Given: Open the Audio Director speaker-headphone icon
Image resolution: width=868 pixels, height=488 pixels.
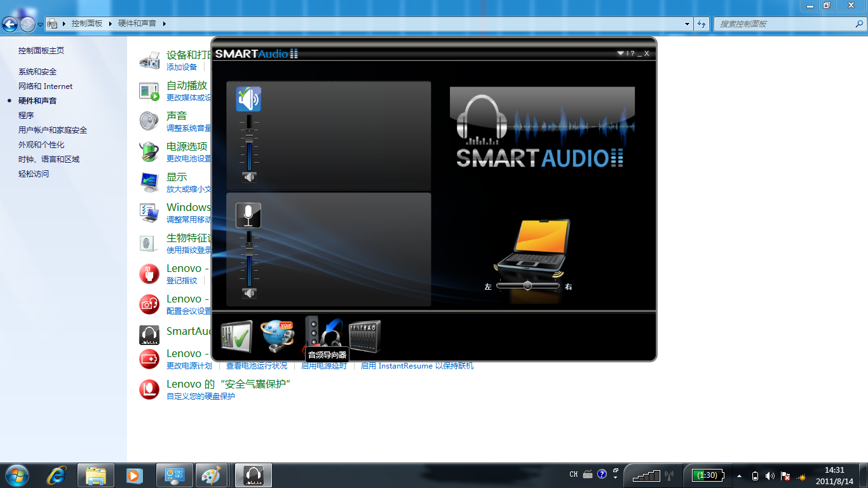Looking at the screenshot, I should click(323, 332).
